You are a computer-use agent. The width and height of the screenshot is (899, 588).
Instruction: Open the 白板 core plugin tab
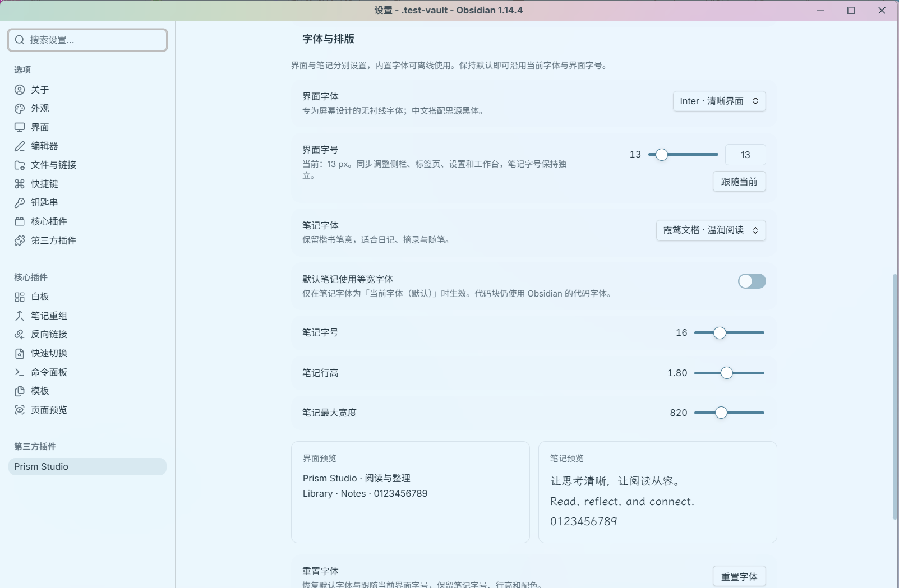point(87,297)
